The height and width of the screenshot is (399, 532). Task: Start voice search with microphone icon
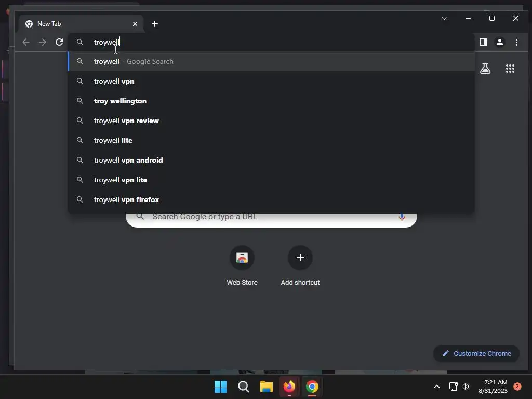(x=402, y=217)
